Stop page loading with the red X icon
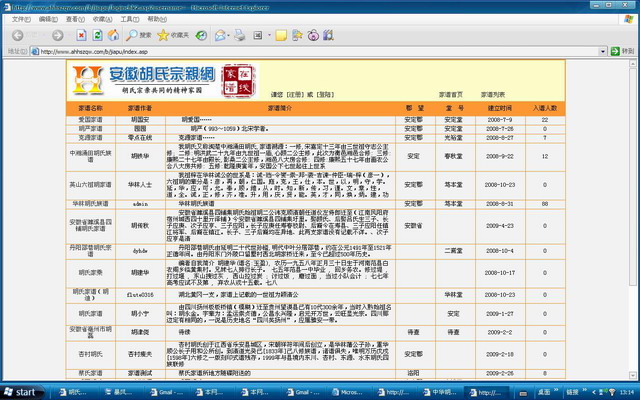 pyautogui.click(x=81, y=36)
